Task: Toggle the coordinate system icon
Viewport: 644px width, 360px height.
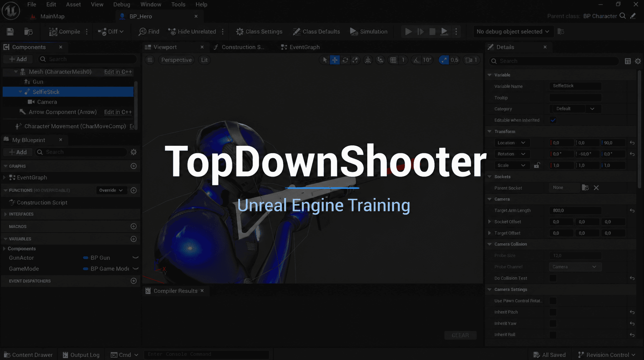Action: click(368, 60)
